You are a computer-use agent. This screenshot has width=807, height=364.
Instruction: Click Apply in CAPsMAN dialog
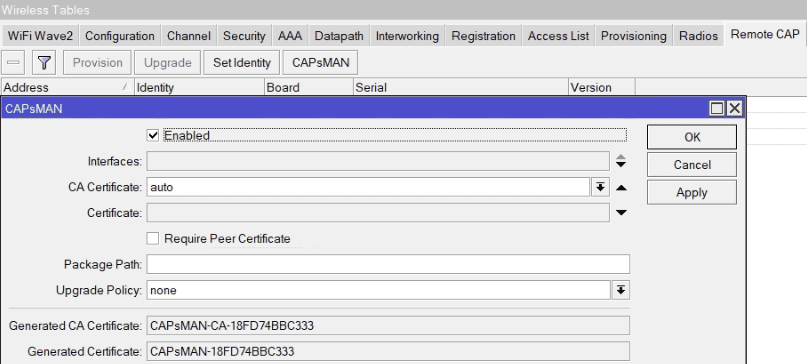692,193
